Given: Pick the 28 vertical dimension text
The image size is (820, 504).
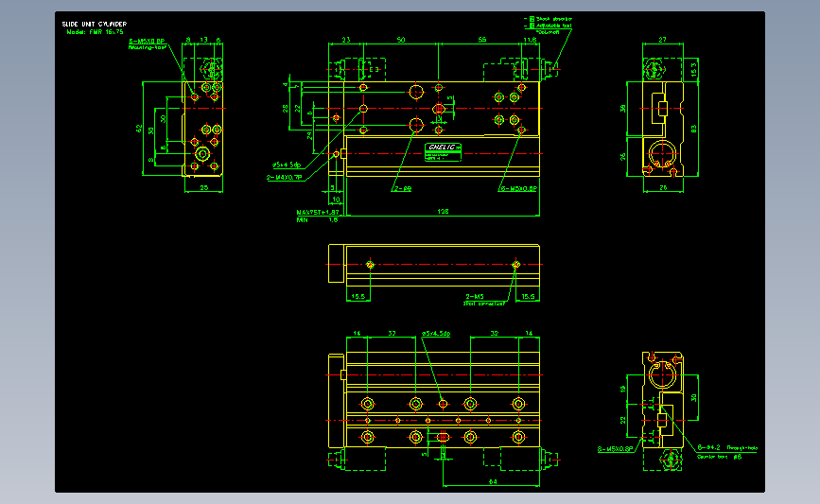Looking at the screenshot, I should pos(285,108).
